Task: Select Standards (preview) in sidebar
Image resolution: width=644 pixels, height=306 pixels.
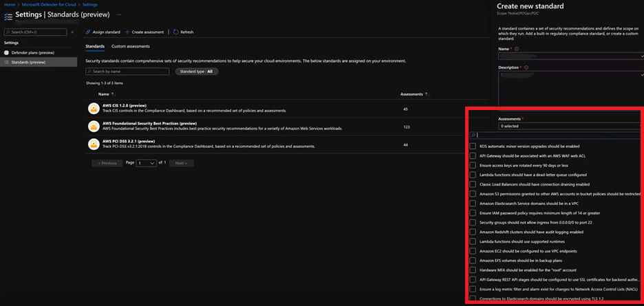Action: 39,62
